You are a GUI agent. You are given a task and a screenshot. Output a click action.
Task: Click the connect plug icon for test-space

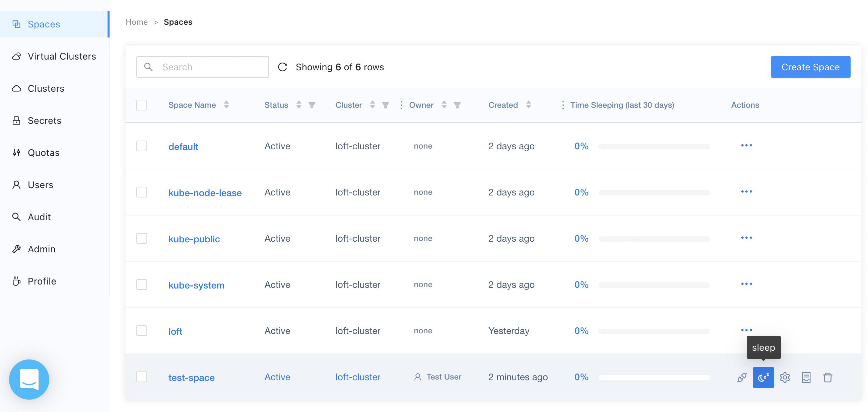[x=742, y=377]
